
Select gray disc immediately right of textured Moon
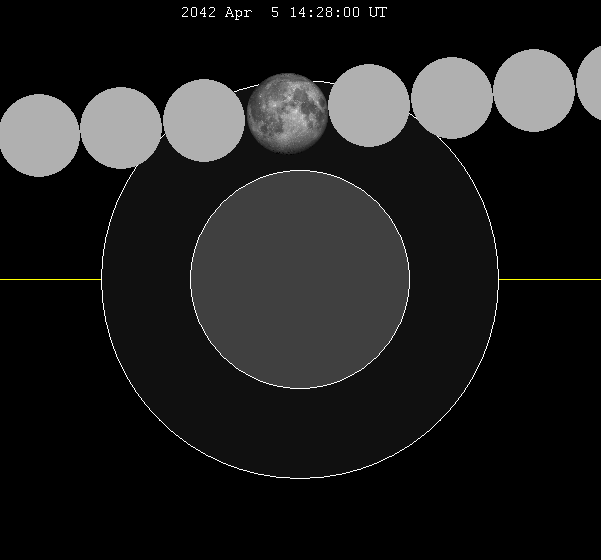pos(369,106)
